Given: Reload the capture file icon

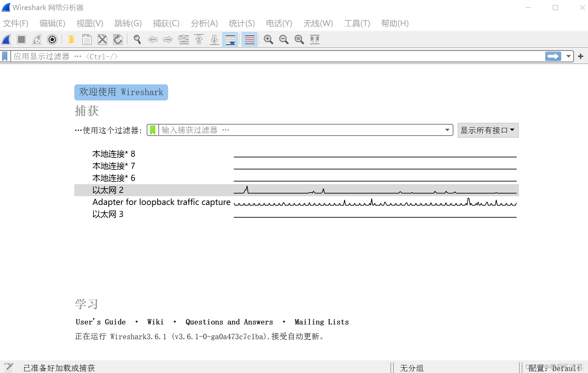Looking at the screenshot, I should (118, 40).
